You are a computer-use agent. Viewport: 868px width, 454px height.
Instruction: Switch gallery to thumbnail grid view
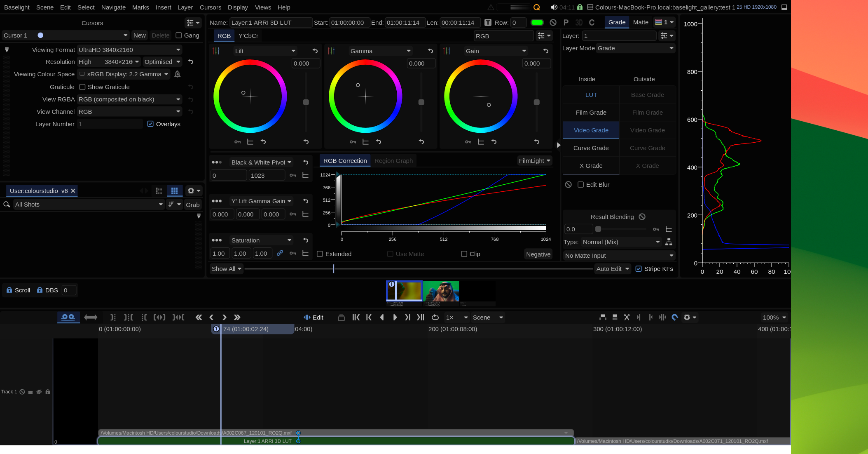click(175, 191)
